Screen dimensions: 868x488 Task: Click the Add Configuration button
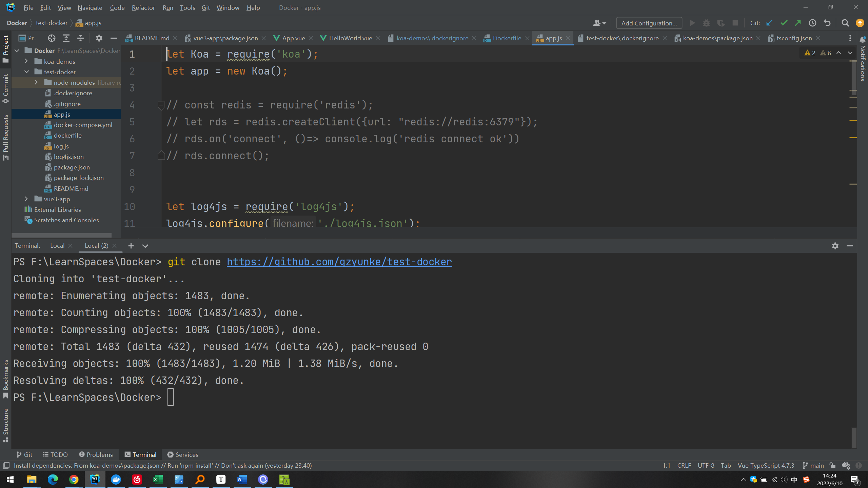[649, 23]
